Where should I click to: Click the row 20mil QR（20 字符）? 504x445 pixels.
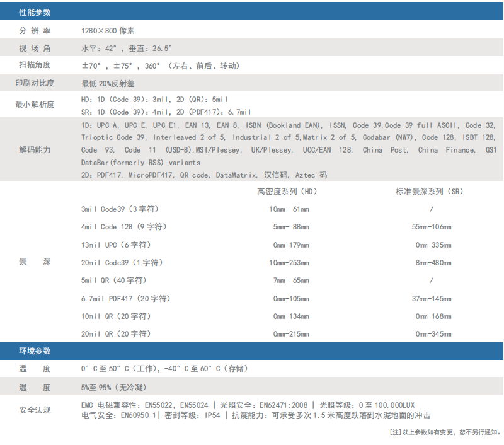point(116,334)
